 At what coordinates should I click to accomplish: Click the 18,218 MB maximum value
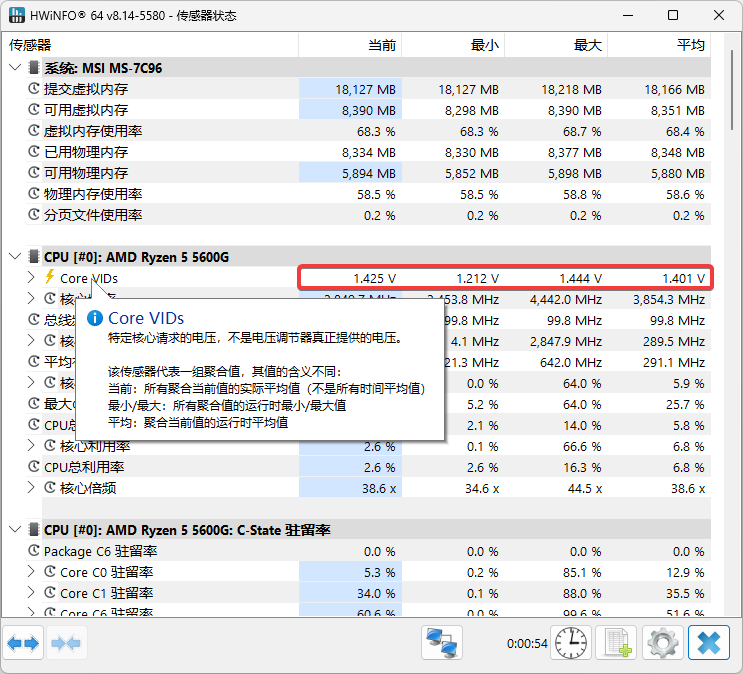coord(571,90)
